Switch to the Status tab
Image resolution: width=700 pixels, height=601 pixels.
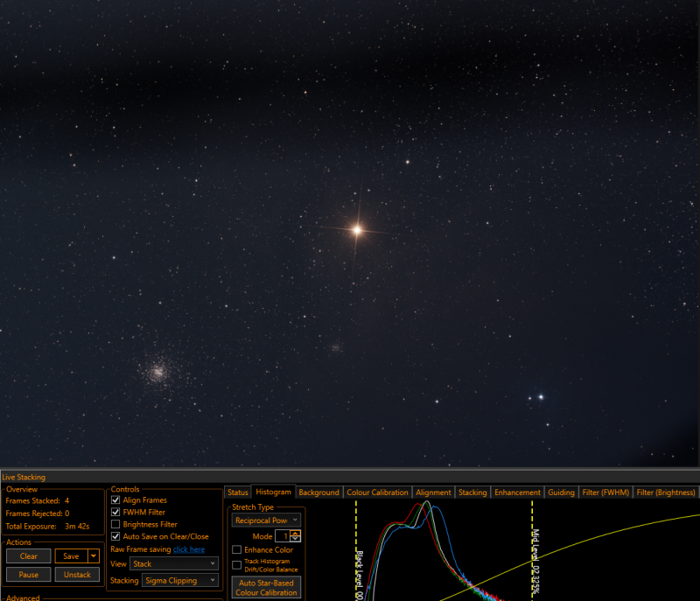point(237,493)
